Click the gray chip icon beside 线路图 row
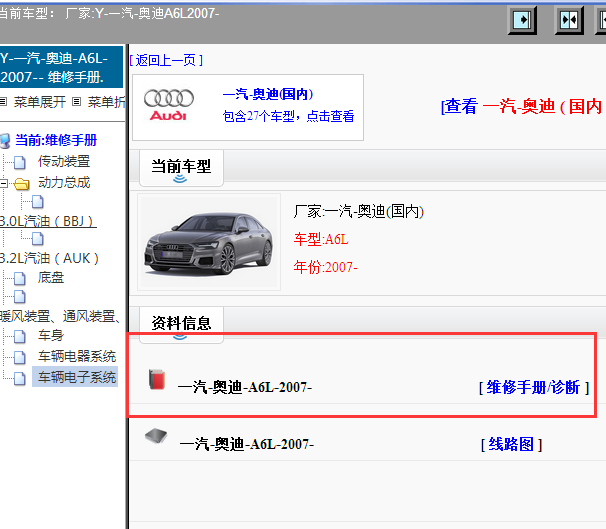Viewport: 606px width, 529px height. coord(156,437)
